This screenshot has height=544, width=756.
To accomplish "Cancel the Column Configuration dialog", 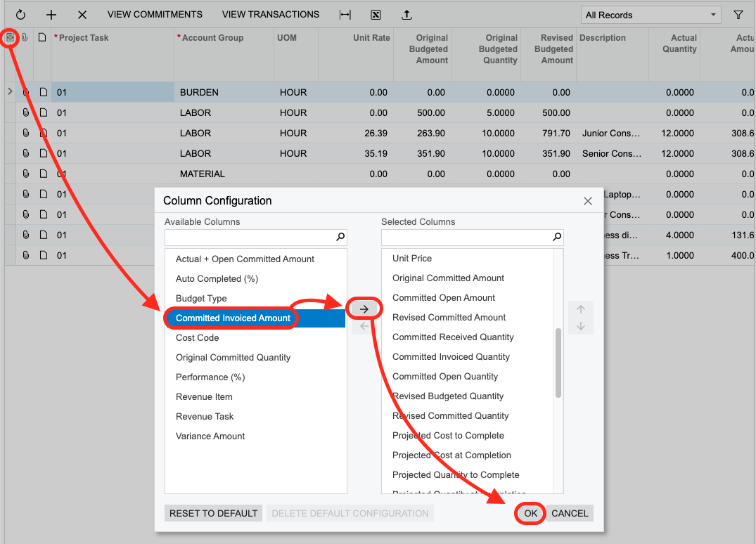I will point(570,513).
